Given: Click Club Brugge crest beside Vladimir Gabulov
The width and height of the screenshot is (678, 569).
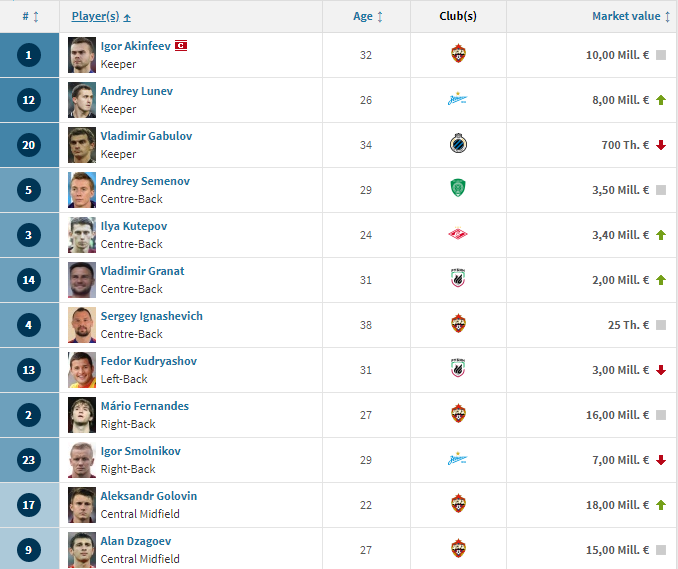Looking at the screenshot, I should (458, 144).
